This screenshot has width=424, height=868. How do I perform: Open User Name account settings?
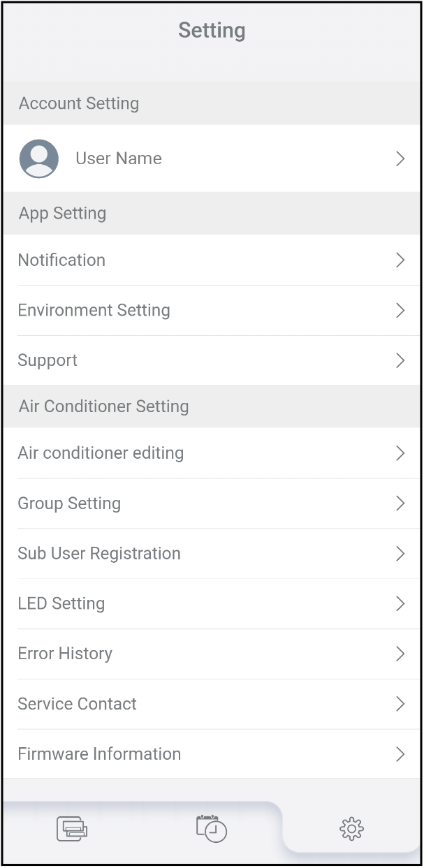[x=119, y=159]
